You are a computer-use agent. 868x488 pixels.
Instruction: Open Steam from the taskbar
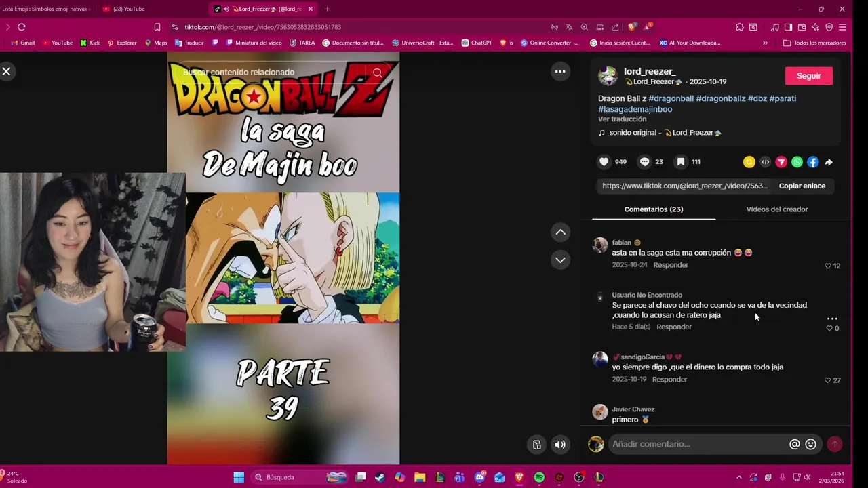(x=380, y=477)
